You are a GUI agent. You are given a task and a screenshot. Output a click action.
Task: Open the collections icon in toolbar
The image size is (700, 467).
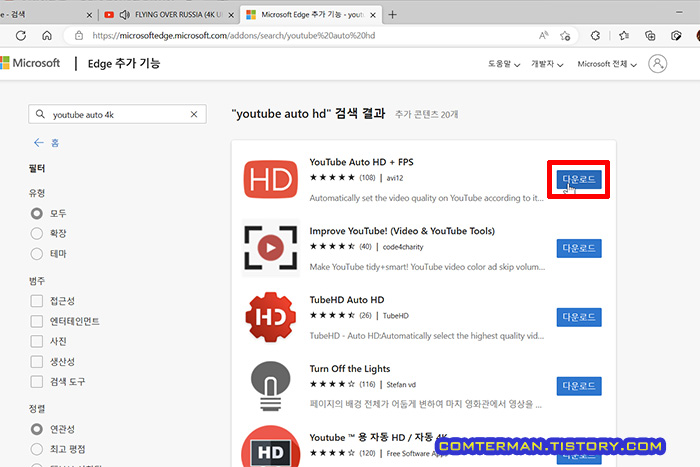650,36
